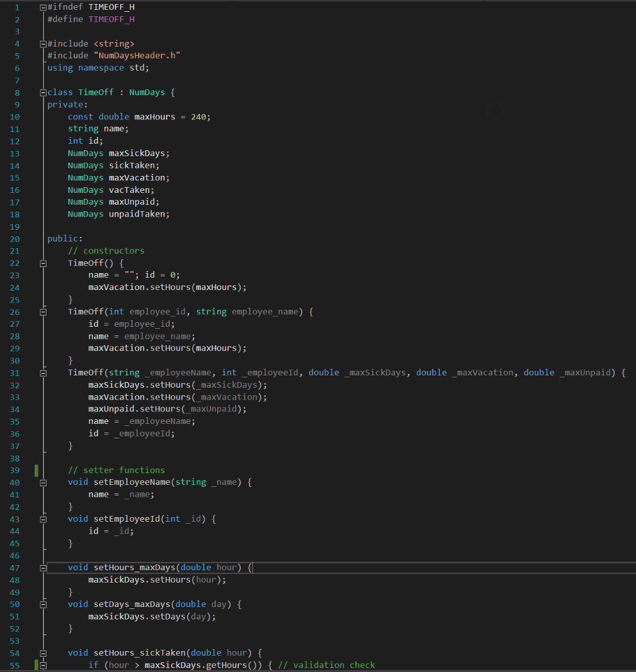
Task: Click the maxSickDays member declaration on line 13
Action: coord(119,154)
